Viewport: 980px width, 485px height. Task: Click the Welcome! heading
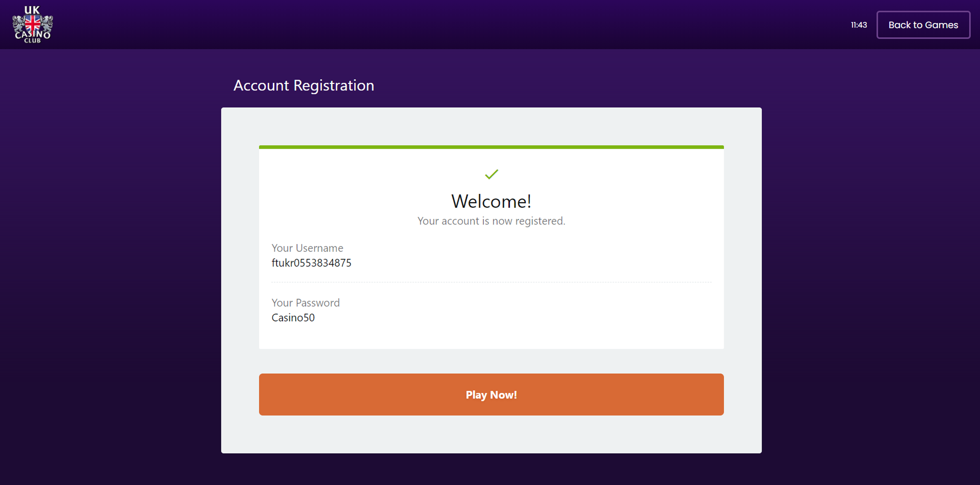click(x=491, y=201)
